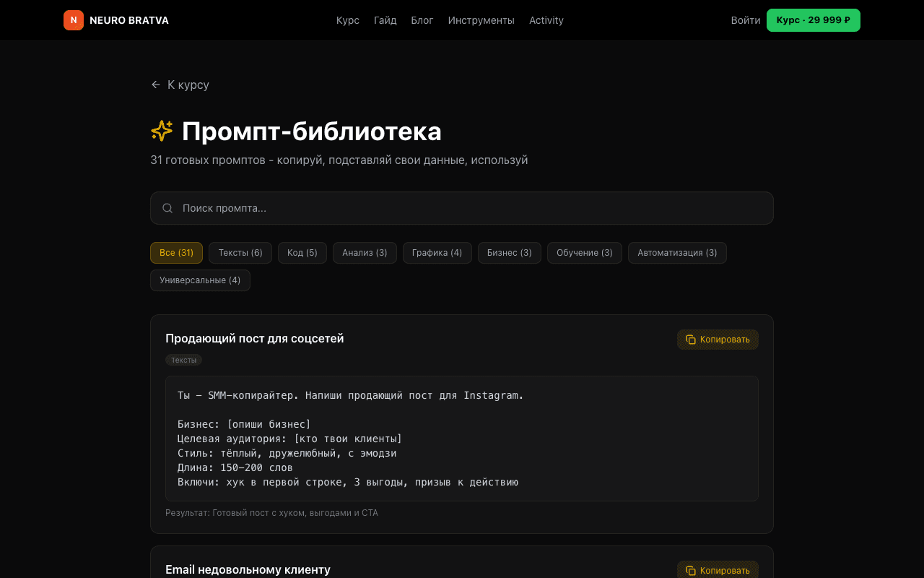The image size is (924, 578).
Task: Select the Анализ (3) filter chip
Action: pyautogui.click(x=365, y=253)
